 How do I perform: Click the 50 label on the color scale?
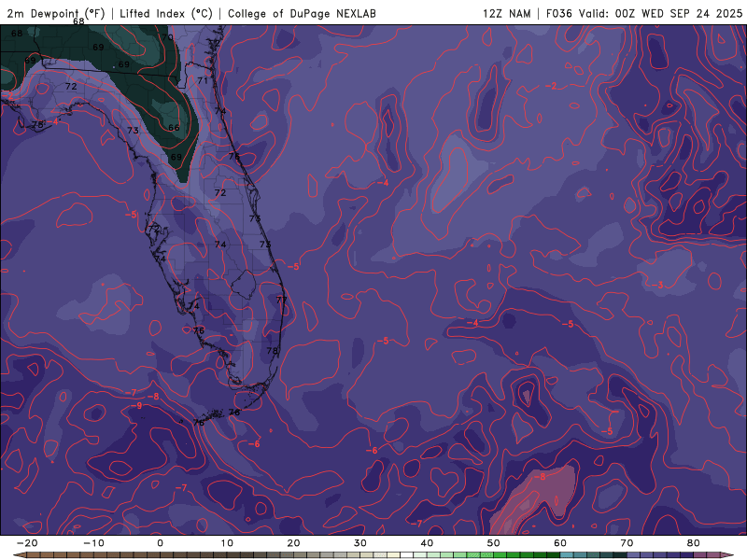click(x=494, y=543)
